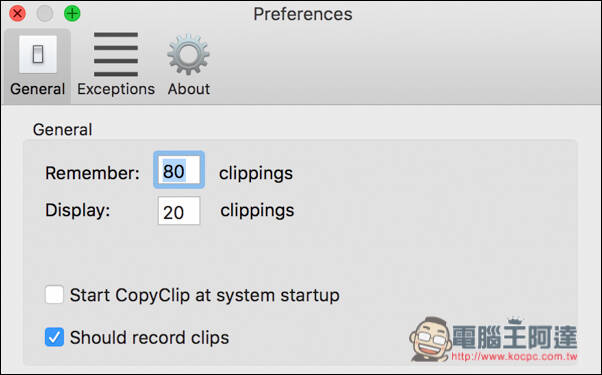Screen dimensions: 602x375
Task: Click the Remember clippings number field
Action: coord(179,170)
